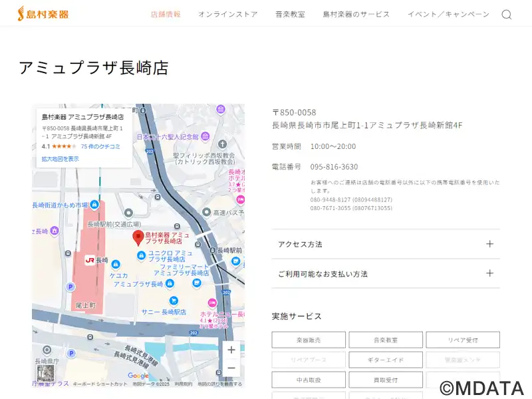The height and width of the screenshot is (399, 532).
Task: Select the 長崎駅前(交通広場) marker icon
Action: [128, 213]
